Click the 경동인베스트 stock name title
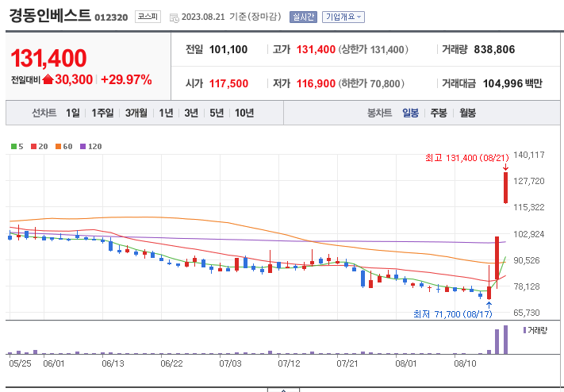 tap(50, 16)
